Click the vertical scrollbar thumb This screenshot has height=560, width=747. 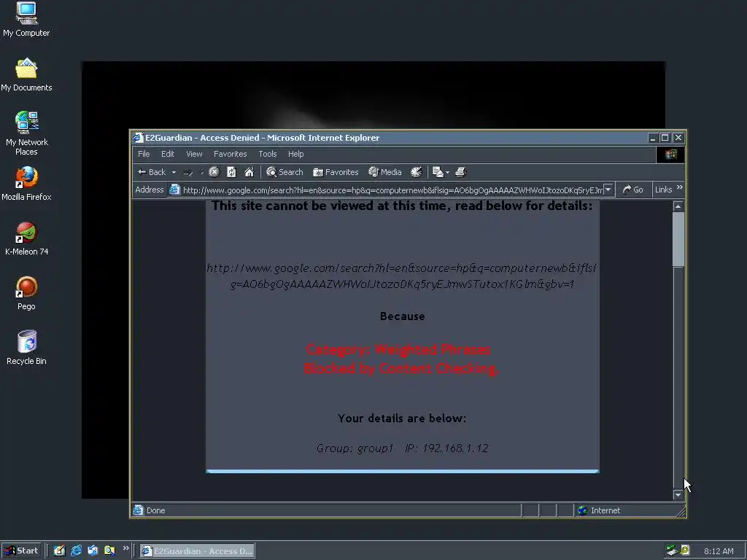coord(678,239)
